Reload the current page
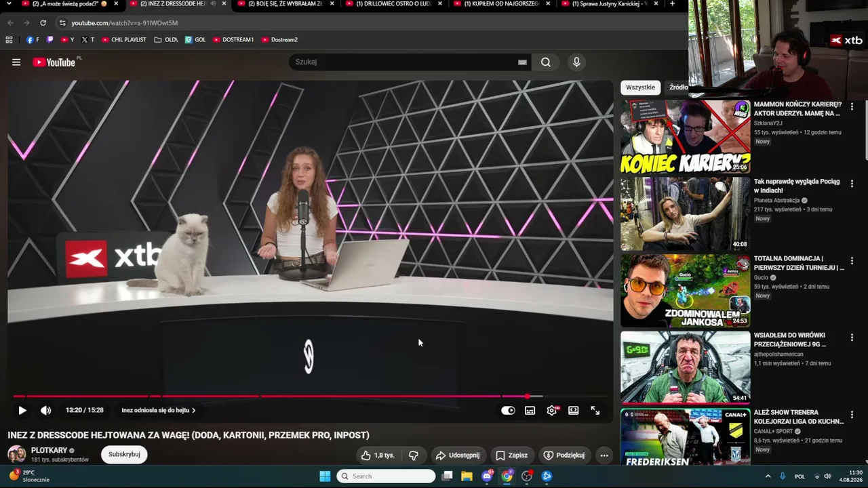This screenshot has height=488, width=868. [x=43, y=23]
